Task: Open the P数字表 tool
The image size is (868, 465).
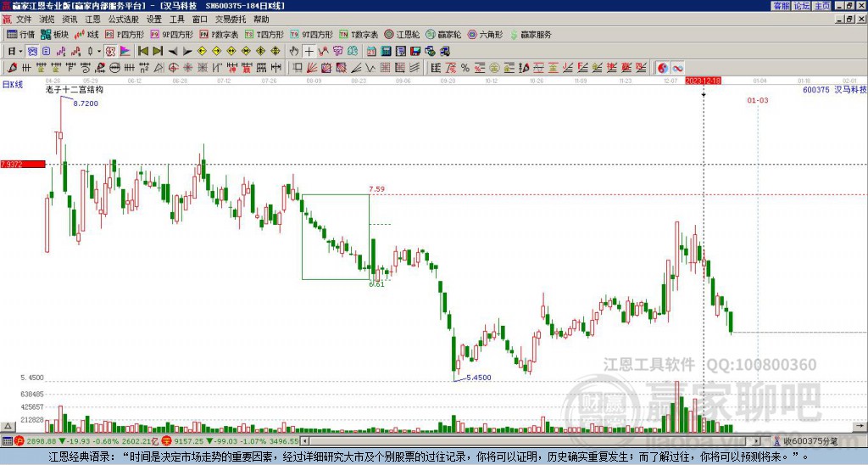Action: tap(220, 34)
